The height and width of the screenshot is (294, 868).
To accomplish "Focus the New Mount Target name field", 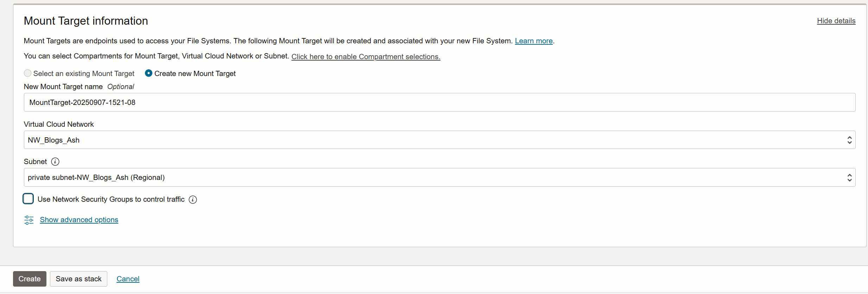I will coord(439,102).
